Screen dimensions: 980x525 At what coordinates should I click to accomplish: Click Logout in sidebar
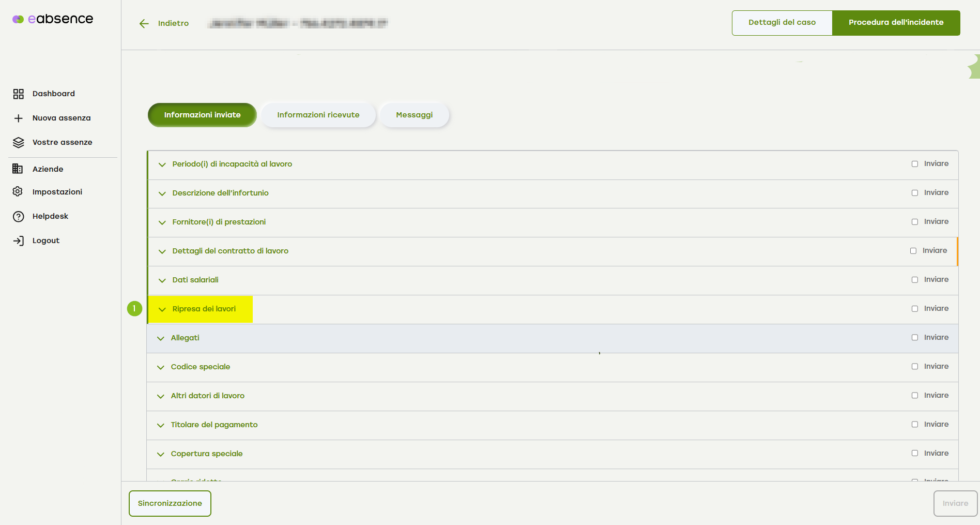pyautogui.click(x=46, y=241)
